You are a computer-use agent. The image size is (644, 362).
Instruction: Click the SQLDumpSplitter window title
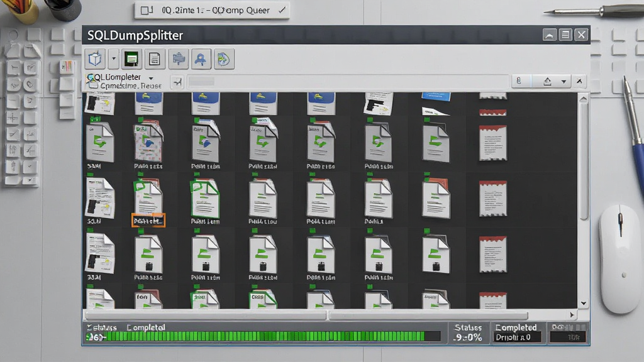(135, 35)
